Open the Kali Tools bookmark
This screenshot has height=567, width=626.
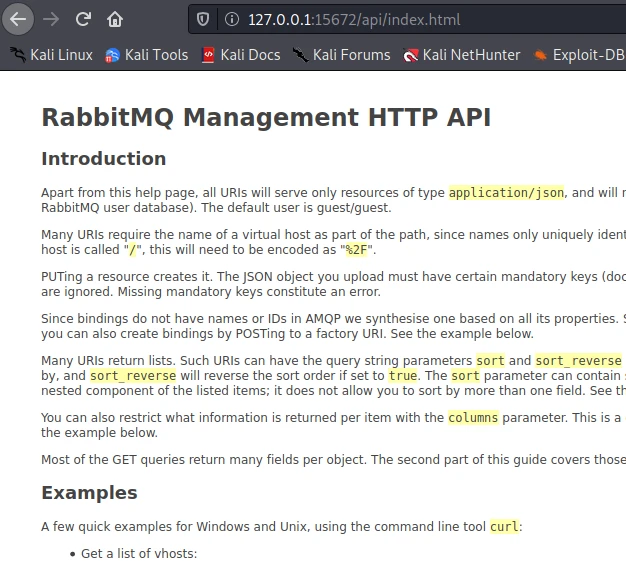pyautogui.click(x=147, y=55)
